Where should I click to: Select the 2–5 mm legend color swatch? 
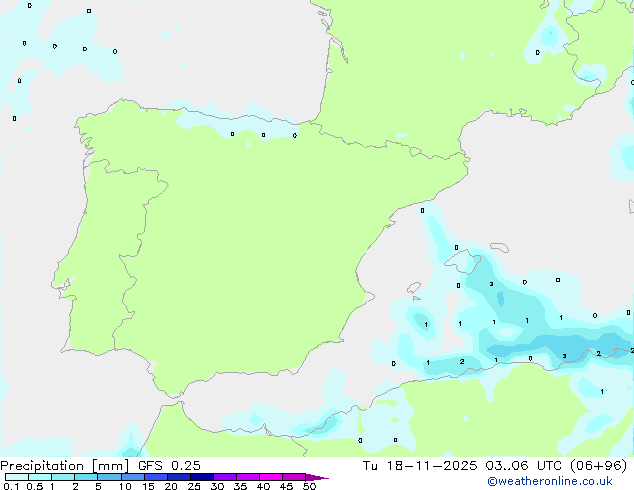86,477
